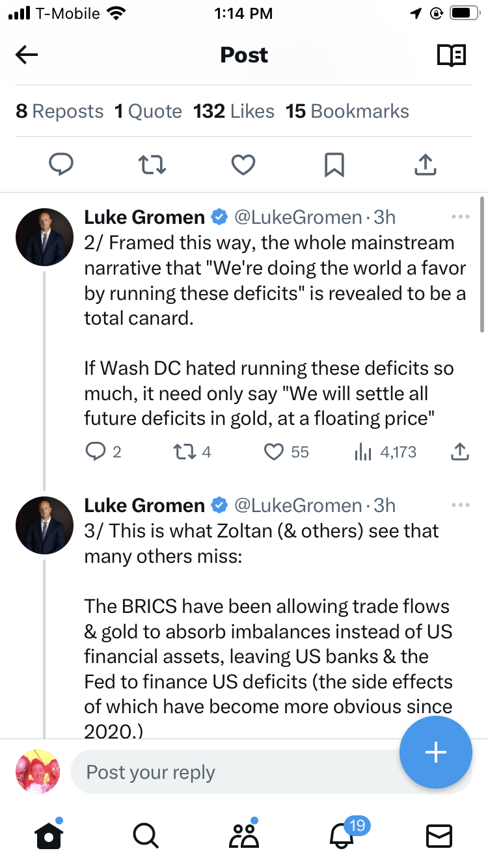This screenshot has width=488, height=868.
Task: Like the main post heart icon
Action: pyautogui.click(x=243, y=165)
